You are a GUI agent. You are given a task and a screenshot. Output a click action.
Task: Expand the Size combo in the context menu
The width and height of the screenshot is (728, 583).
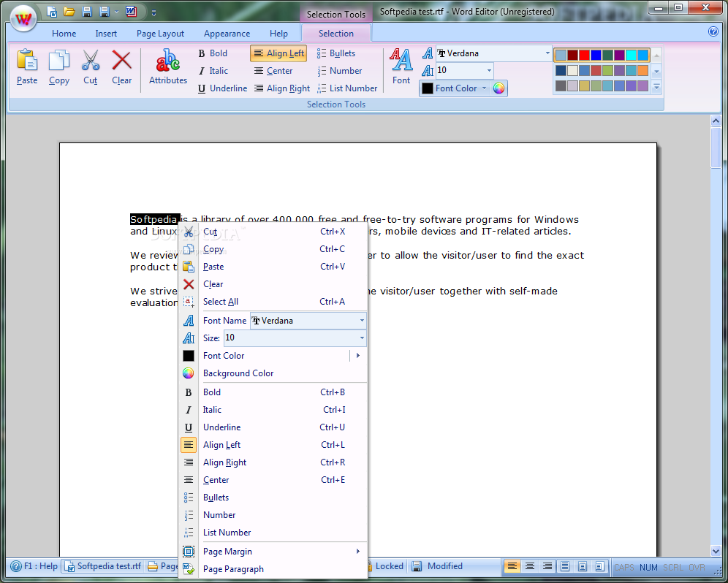pos(362,338)
